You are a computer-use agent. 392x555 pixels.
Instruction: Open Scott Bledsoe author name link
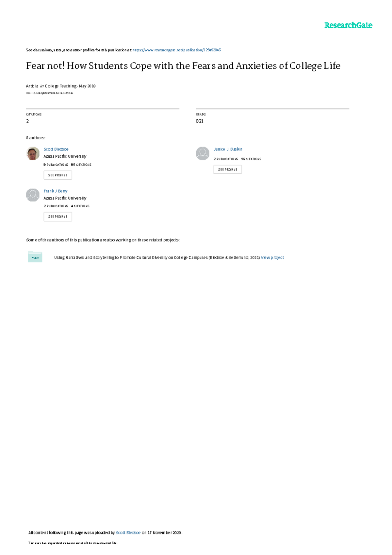coord(56,149)
